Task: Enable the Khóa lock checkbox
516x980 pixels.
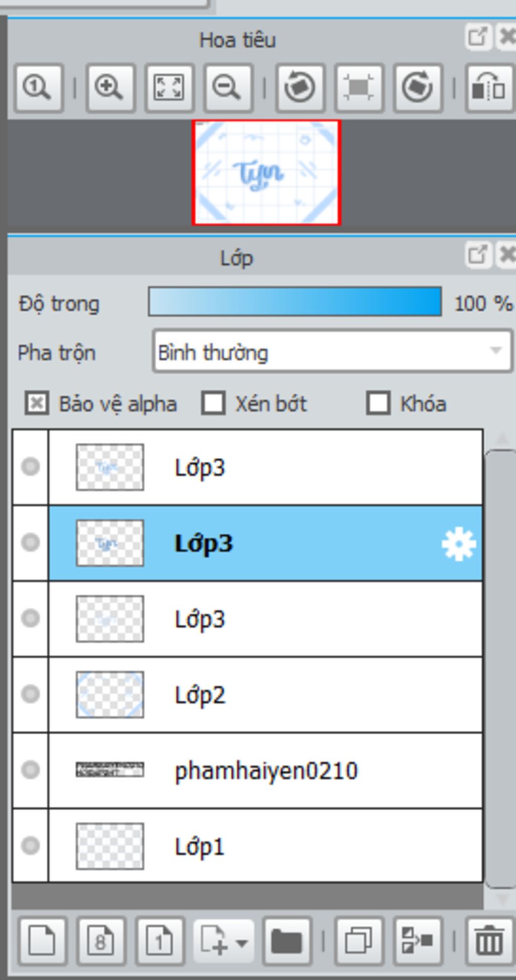Action: 378,403
